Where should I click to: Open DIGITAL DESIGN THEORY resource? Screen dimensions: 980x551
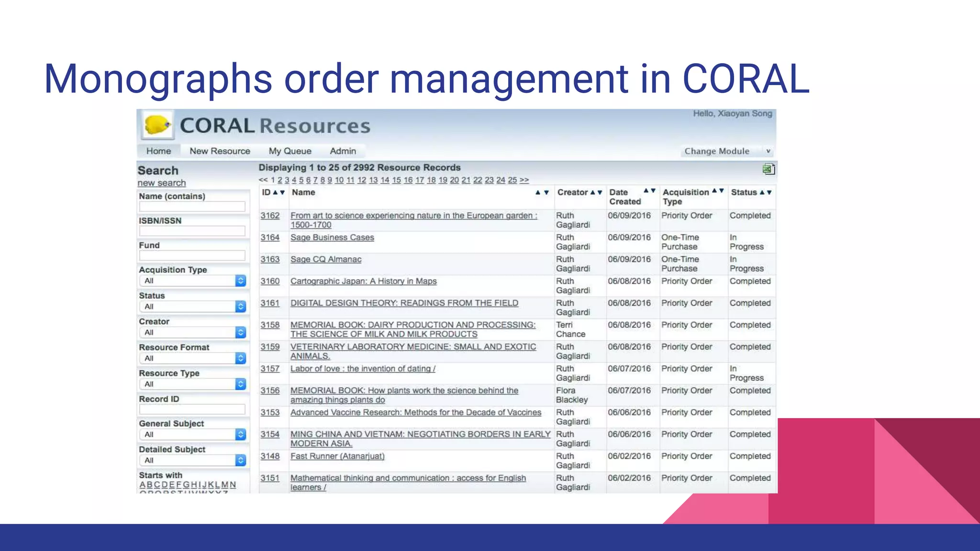point(404,303)
